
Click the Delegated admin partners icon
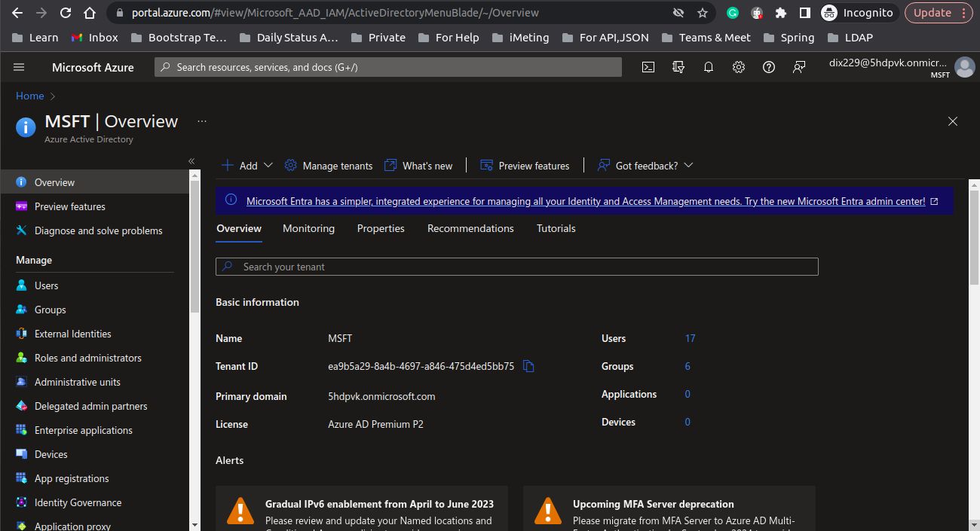click(x=21, y=406)
